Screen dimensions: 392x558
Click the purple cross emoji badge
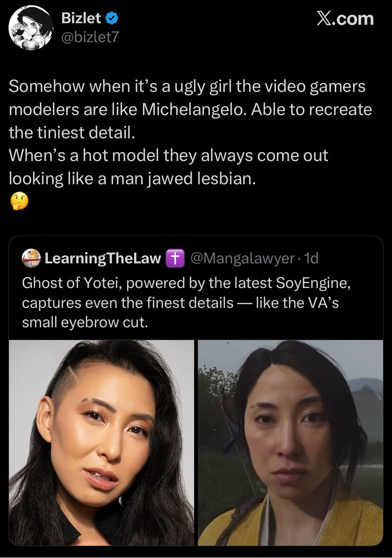coord(176,259)
